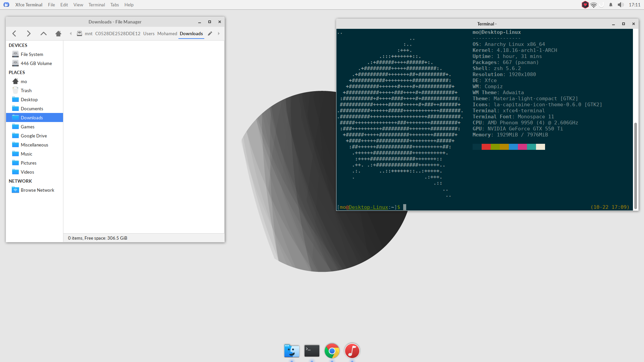644x362 pixels.
Task: Click 'mo@Desktop-Linux' header in terminal
Action: click(497, 32)
